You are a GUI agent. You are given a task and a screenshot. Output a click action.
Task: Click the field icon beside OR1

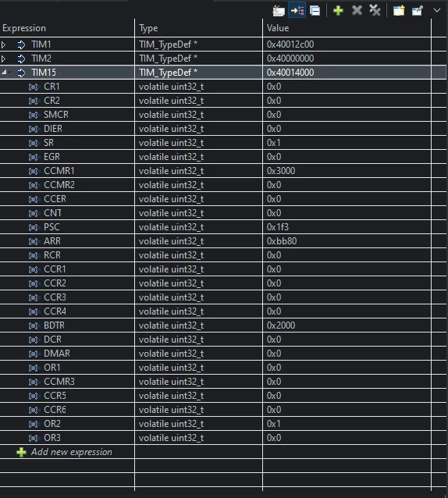pos(34,368)
